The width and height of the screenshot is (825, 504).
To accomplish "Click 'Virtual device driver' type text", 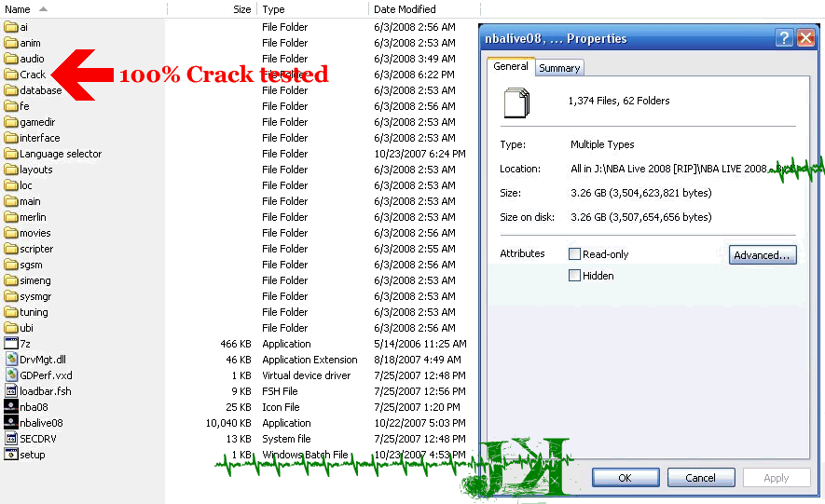I will 306,375.
